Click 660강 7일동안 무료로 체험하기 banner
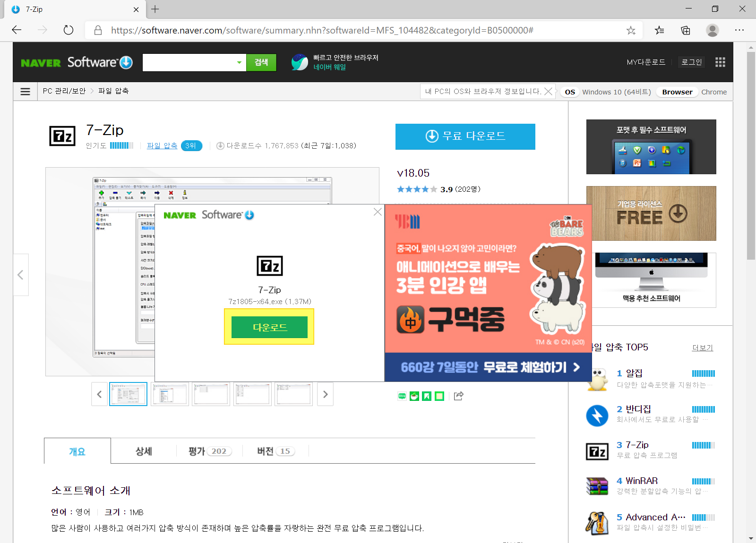The image size is (756, 543). pyautogui.click(x=489, y=367)
